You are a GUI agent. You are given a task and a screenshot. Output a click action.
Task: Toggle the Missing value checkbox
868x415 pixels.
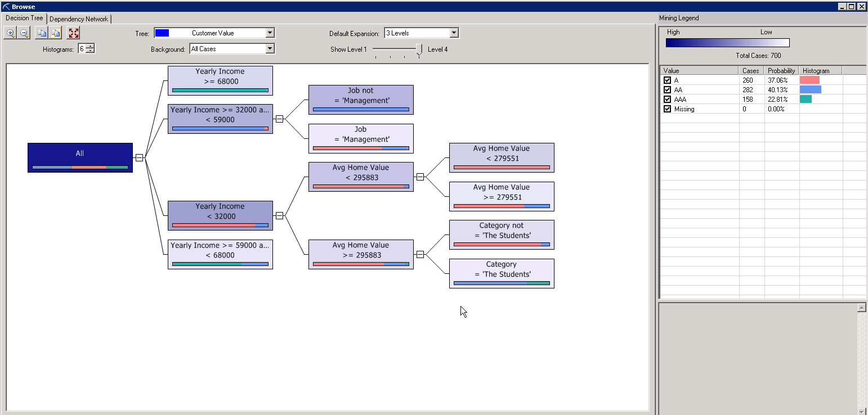click(668, 109)
